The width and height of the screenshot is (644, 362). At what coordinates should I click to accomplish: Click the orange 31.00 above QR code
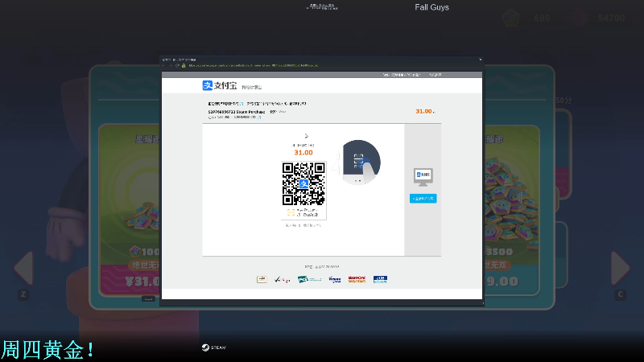click(303, 153)
